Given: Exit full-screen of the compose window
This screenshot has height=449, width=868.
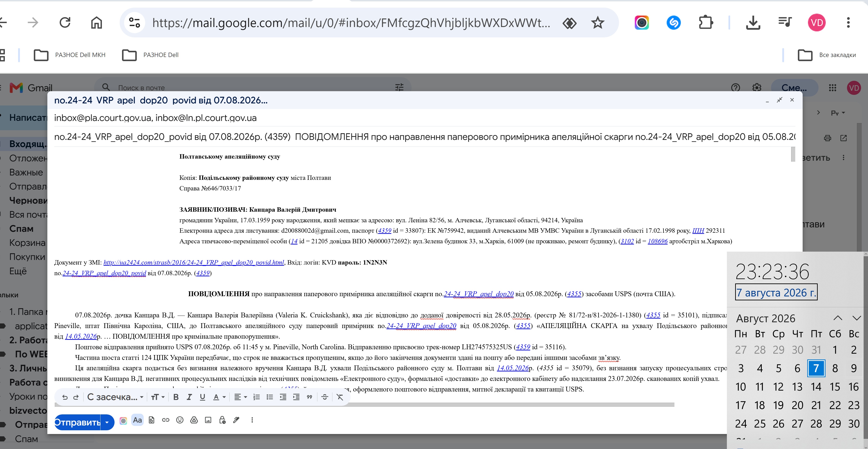Looking at the screenshot, I should pyautogui.click(x=779, y=100).
